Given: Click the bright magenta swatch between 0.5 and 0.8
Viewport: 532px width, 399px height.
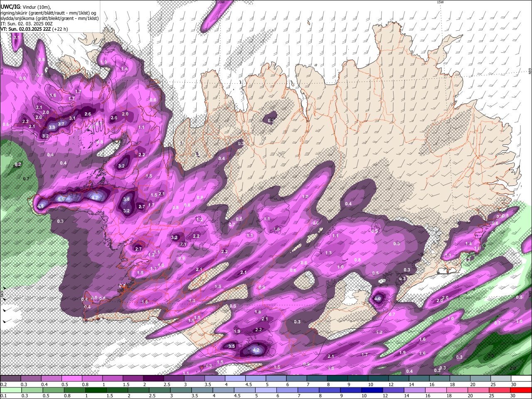Looking at the screenshot, I should [x=71, y=379].
